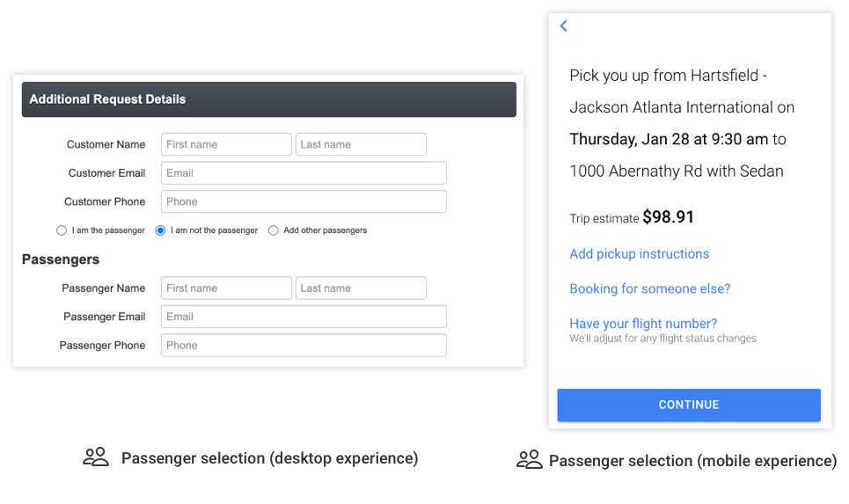Screen dimensions: 849x504
Task: Click into the Passenger Email field
Action: pyautogui.click(x=304, y=317)
